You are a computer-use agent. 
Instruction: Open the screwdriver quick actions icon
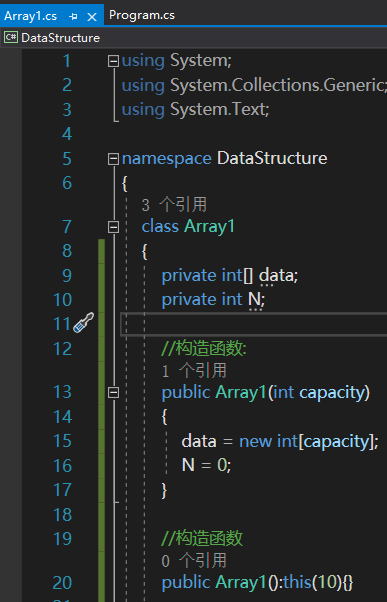coord(84,322)
